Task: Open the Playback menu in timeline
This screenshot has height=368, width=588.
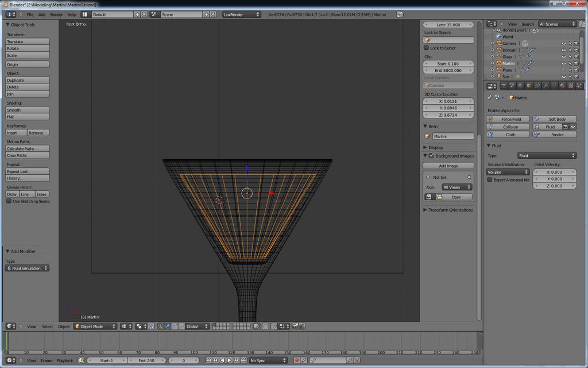Action: pyautogui.click(x=65, y=361)
